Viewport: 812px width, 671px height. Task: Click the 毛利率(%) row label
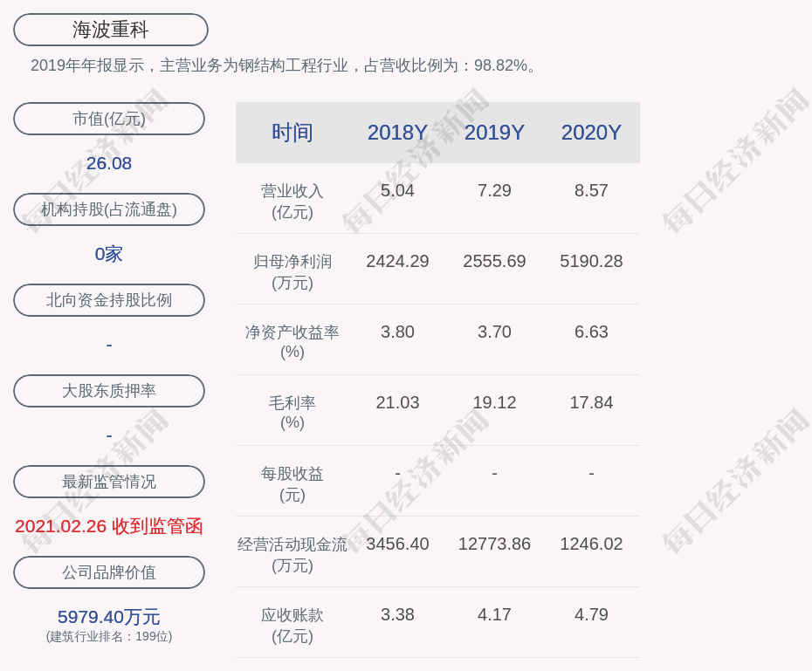[292, 413]
